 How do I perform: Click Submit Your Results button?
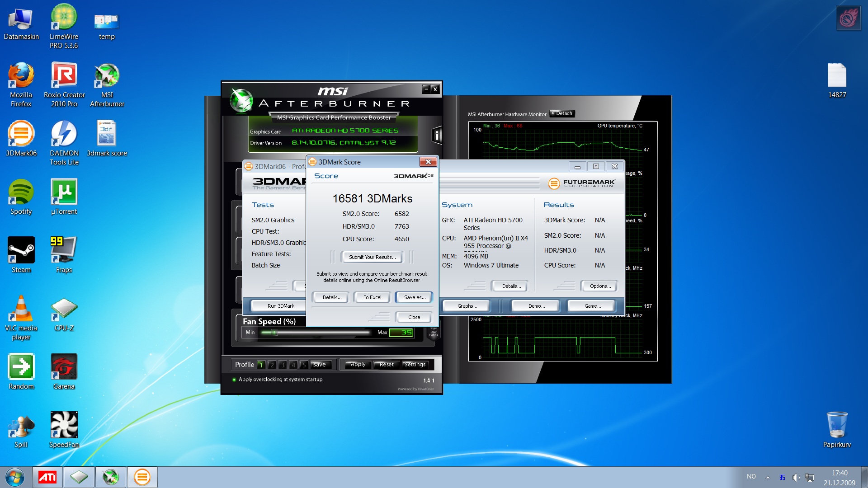pyautogui.click(x=372, y=257)
